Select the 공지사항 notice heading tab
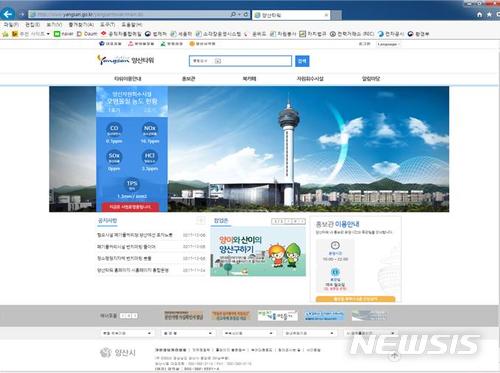 pos(107,220)
